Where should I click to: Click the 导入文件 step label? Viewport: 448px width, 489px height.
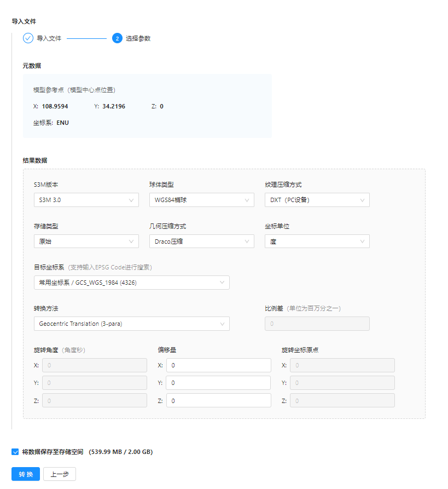[x=49, y=39]
